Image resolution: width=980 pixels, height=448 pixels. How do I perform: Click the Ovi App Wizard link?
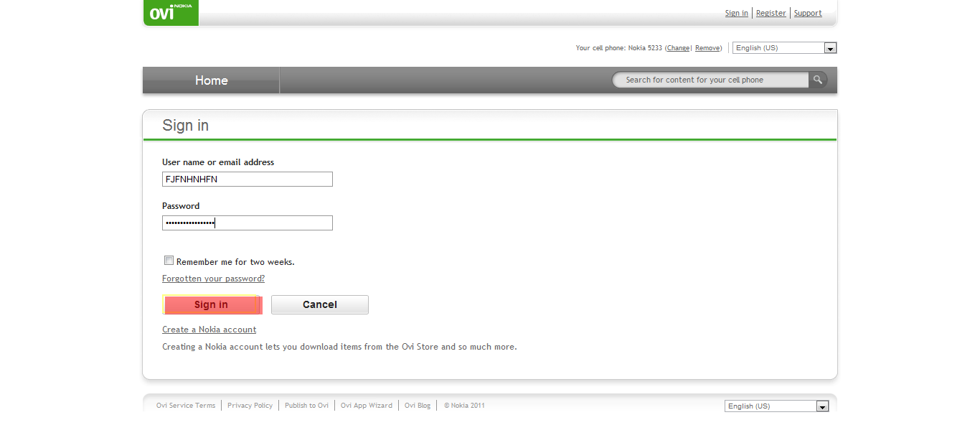(x=366, y=405)
